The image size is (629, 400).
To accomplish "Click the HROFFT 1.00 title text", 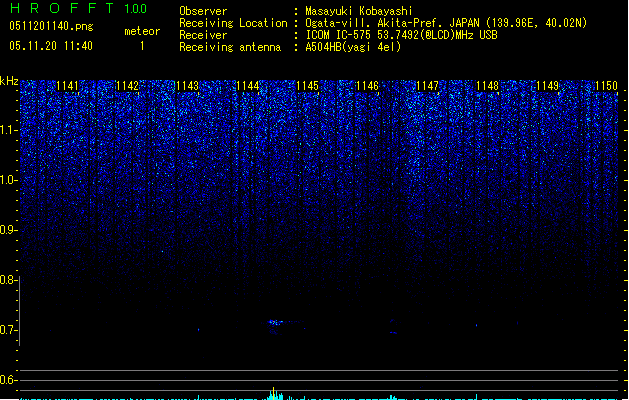I will pos(79,8).
